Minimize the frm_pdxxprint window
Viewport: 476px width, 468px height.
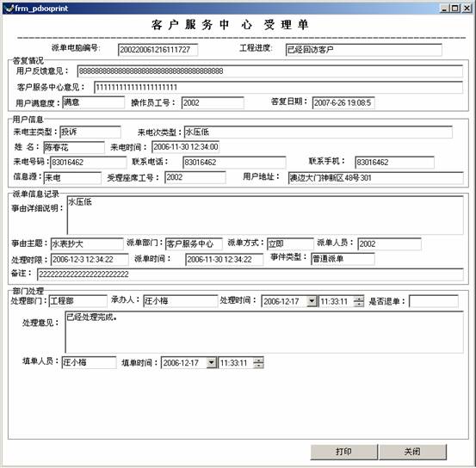444,9
